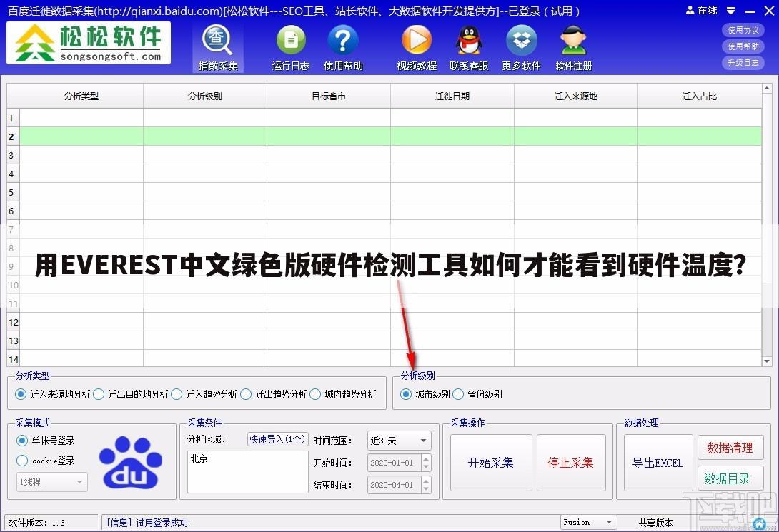Viewport: 779px width, 532px height.
Task: Open 使用帮助 pill button at right
Action: click(x=743, y=46)
